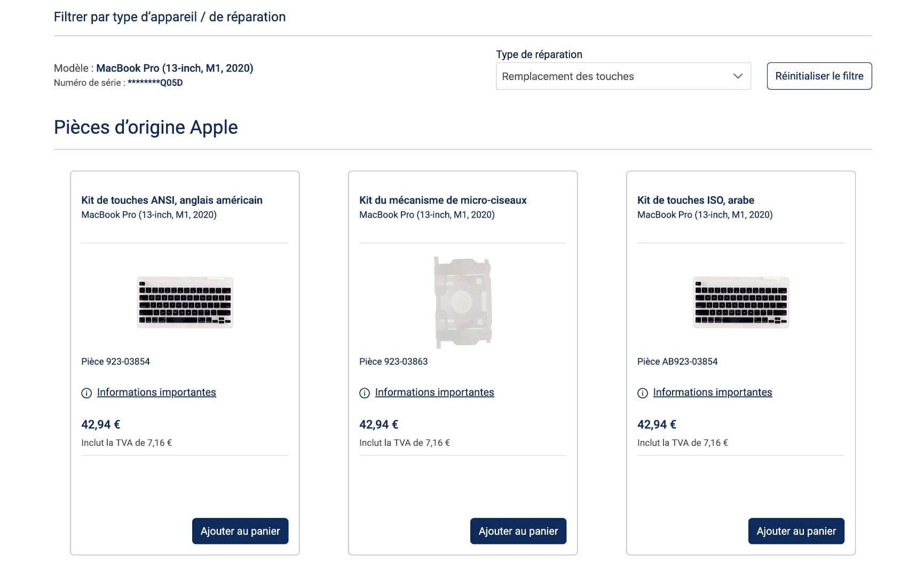Add ISO arabe key kit to cart
This screenshot has width=924, height=576.
coord(796,531)
